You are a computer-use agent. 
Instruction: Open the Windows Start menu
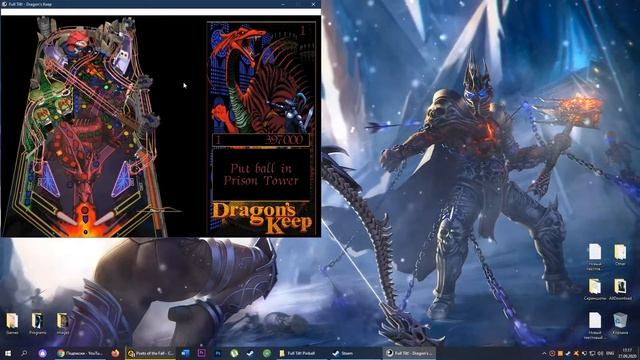[x=8, y=353]
